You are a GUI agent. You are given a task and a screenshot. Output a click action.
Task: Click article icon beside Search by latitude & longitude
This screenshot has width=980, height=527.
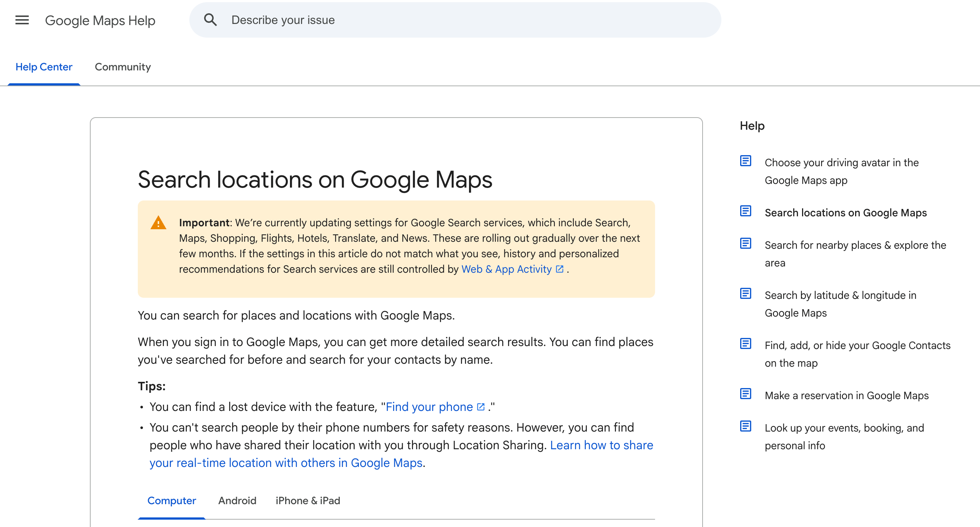[x=746, y=293]
